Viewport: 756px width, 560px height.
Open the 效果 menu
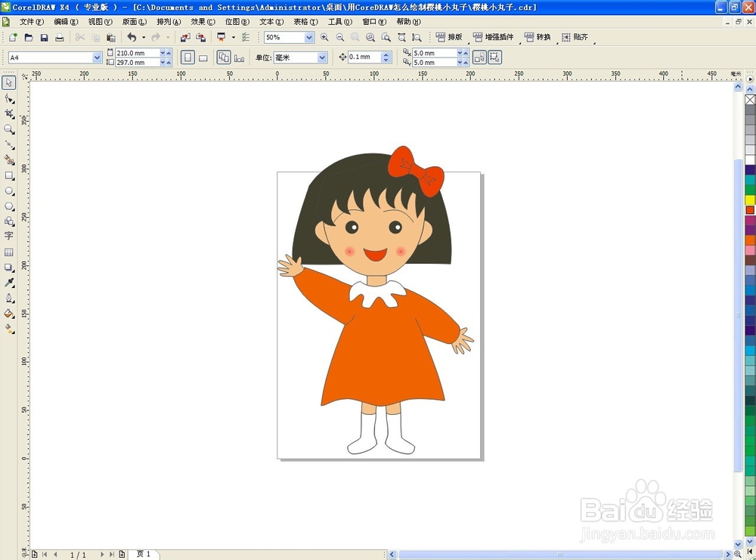[203, 22]
